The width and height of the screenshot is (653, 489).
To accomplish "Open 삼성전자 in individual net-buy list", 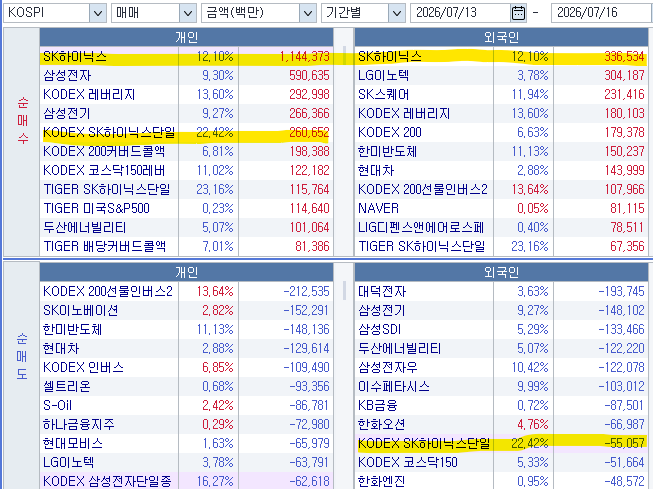I will point(67,75).
